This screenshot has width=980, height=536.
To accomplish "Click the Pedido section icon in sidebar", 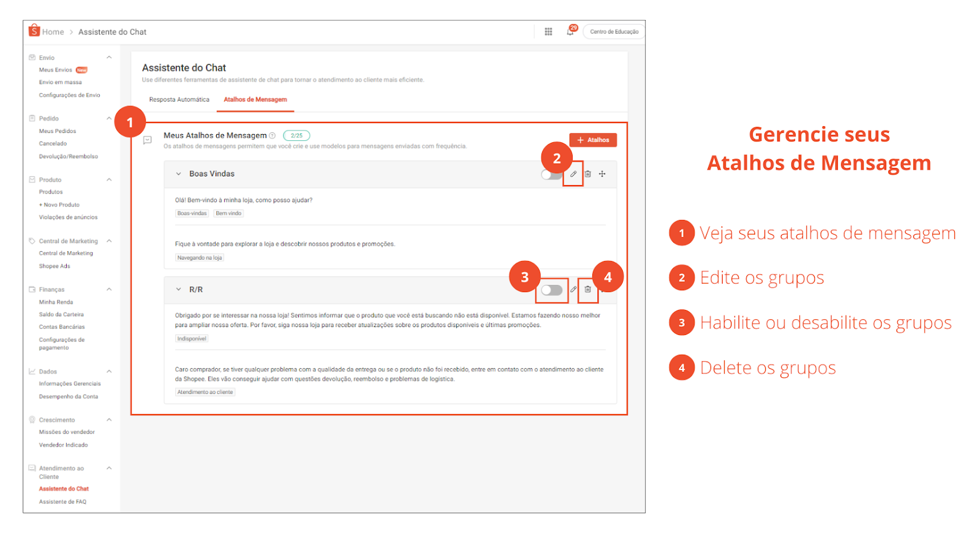I will pos(32,118).
